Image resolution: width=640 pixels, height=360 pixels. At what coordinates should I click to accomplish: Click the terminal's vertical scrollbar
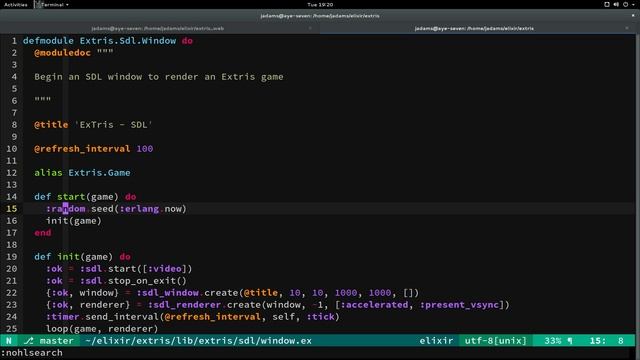(x=638, y=190)
